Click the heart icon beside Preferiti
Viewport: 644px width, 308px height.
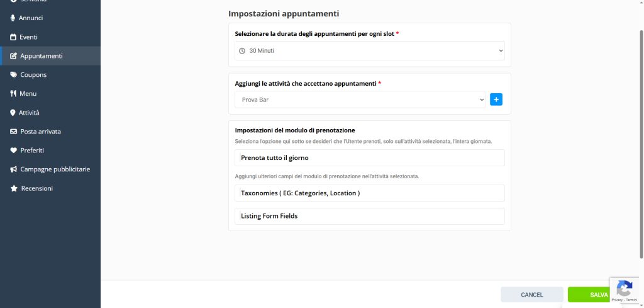coord(14,151)
